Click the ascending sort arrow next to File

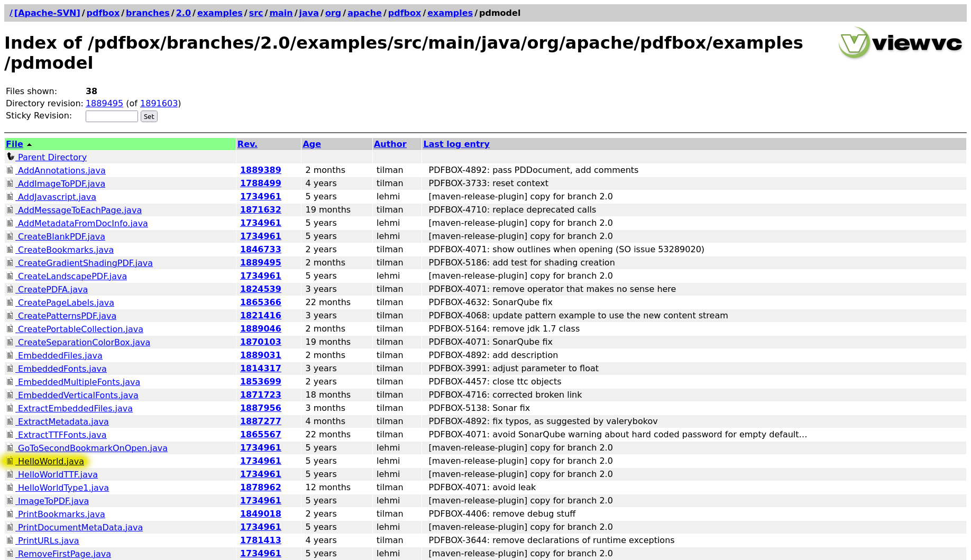[x=30, y=144]
